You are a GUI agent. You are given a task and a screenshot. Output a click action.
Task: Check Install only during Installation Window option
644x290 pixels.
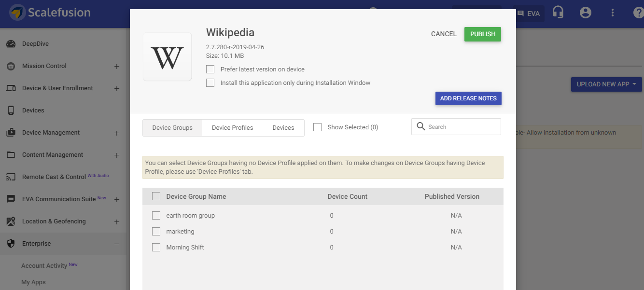(210, 83)
